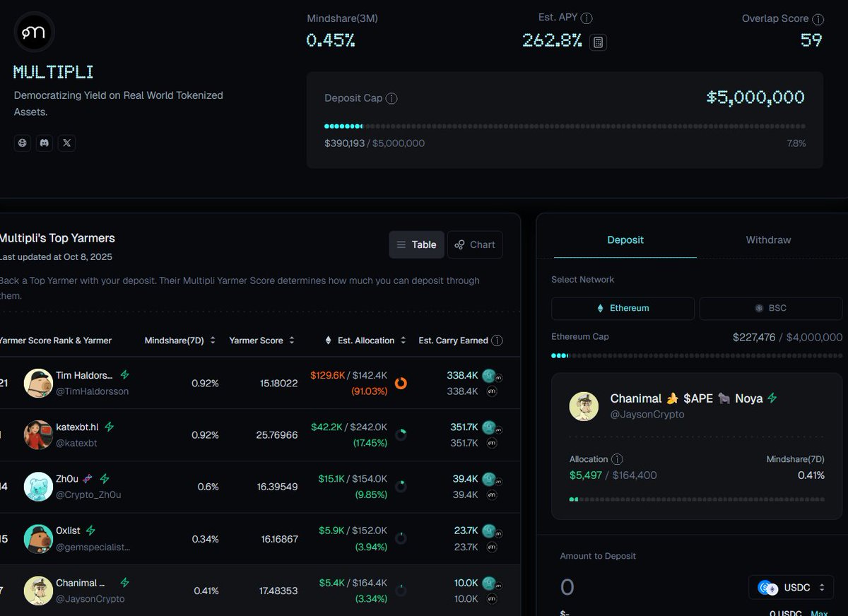Click the 0.45% Mindshare value

(331, 40)
